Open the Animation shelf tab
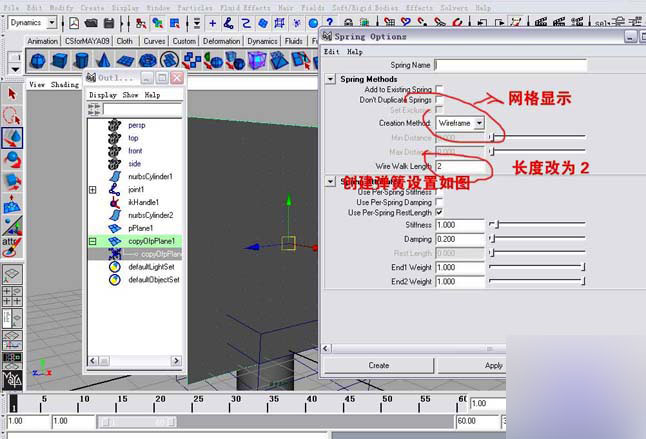Screen dimensions: 646x439 42,41
